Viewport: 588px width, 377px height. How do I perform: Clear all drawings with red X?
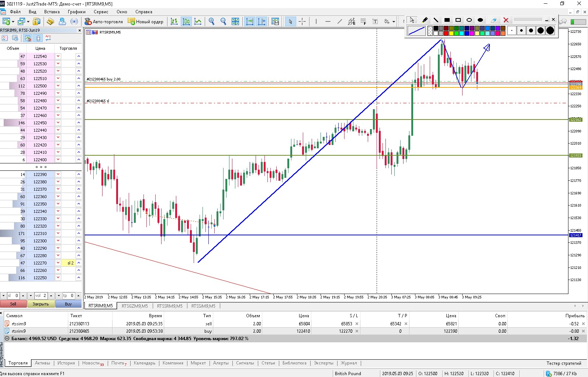click(506, 20)
